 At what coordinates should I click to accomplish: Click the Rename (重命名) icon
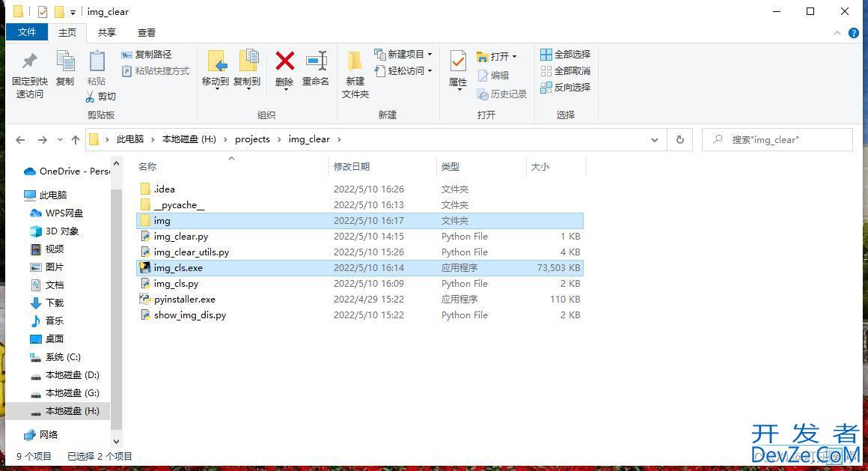click(x=316, y=61)
